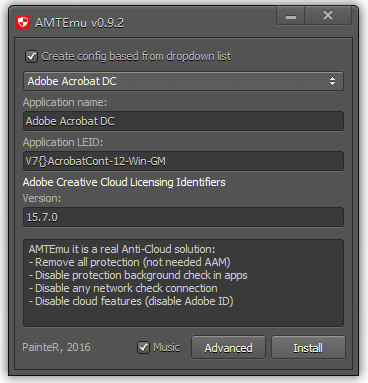This screenshot has height=383, width=368.
Task: Open the Advanced options
Action: (228, 348)
